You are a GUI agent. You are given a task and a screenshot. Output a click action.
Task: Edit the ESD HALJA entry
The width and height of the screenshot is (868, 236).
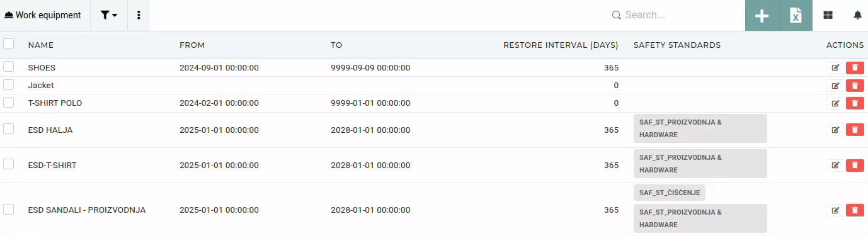(835, 130)
